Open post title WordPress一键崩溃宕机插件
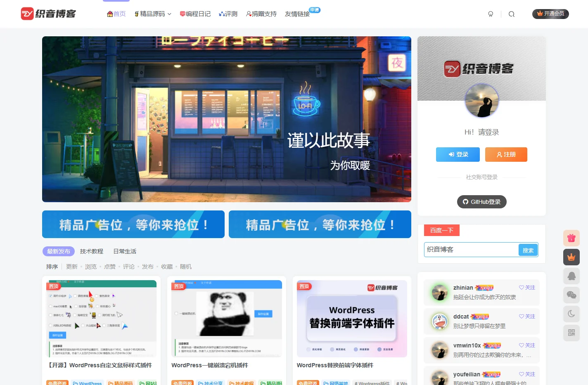Image resolution: width=588 pixels, height=385 pixels. 210,365
